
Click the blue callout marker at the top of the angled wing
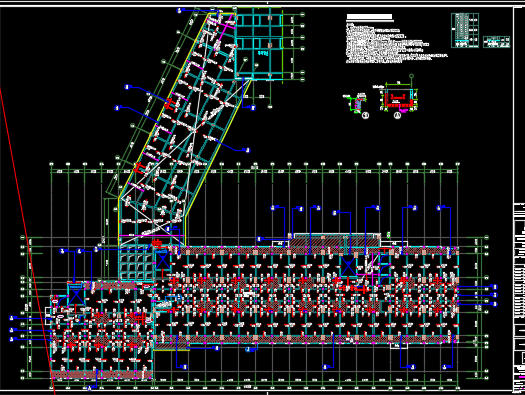pos(179,11)
